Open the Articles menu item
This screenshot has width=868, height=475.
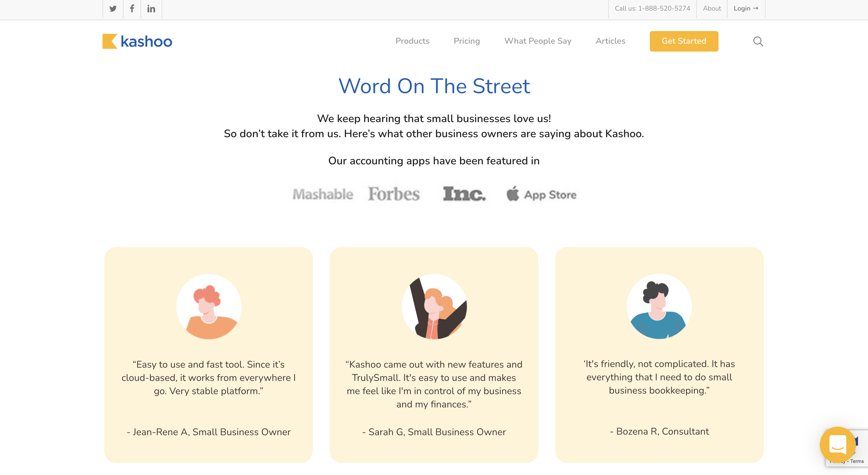(x=610, y=41)
